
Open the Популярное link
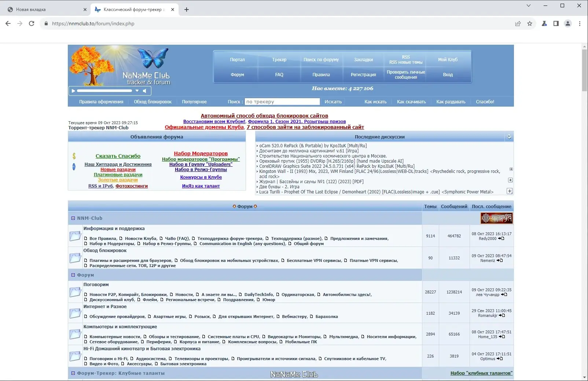(194, 101)
